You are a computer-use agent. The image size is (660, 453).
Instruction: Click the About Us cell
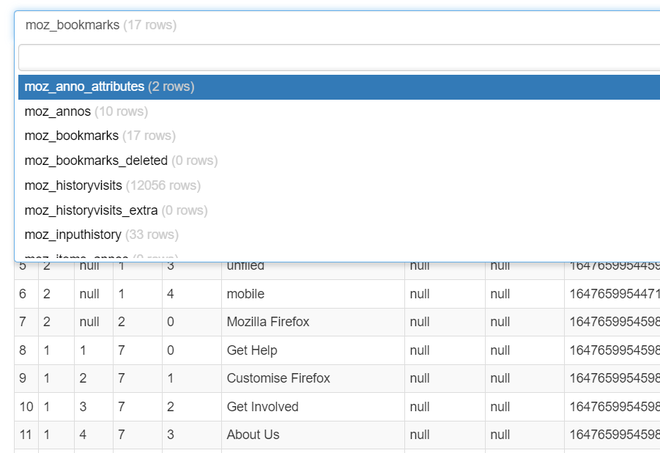coord(313,435)
